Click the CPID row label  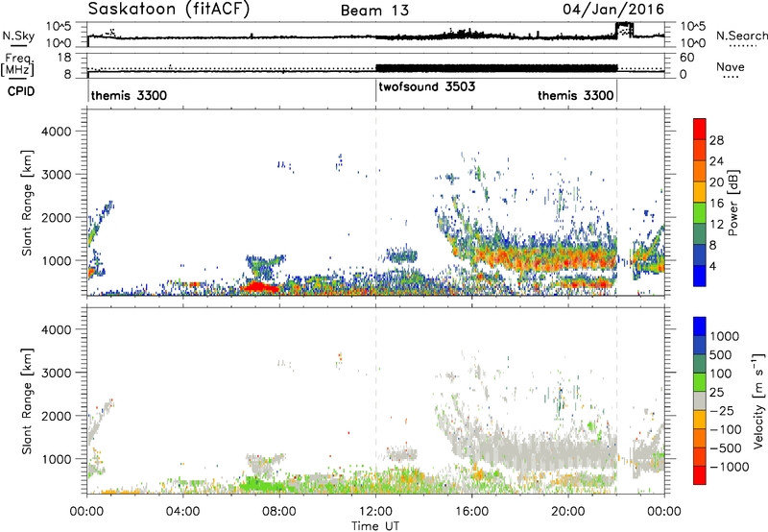(20, 91)
